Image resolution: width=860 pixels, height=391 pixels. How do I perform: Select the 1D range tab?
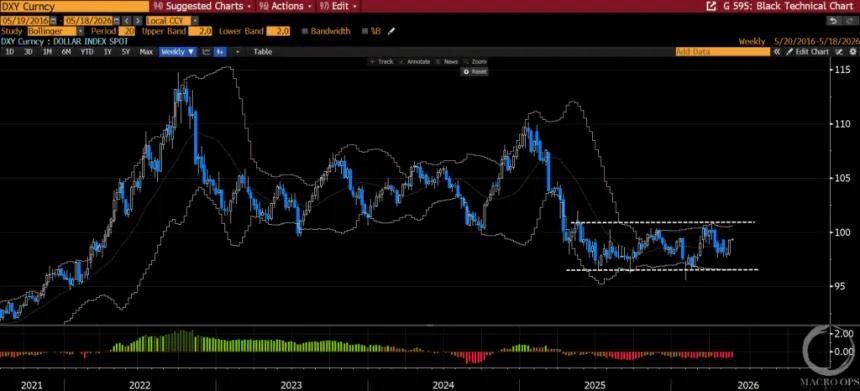click(x=10, y=52)
